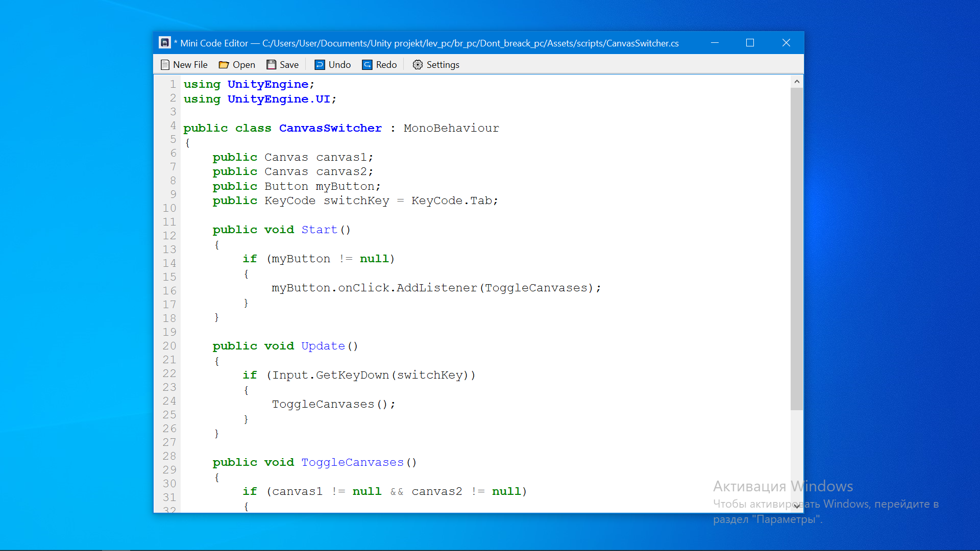Click the 'ToggleCanvases();' call line
Screen dimensions: 980x551
click(x=334, y=405)
